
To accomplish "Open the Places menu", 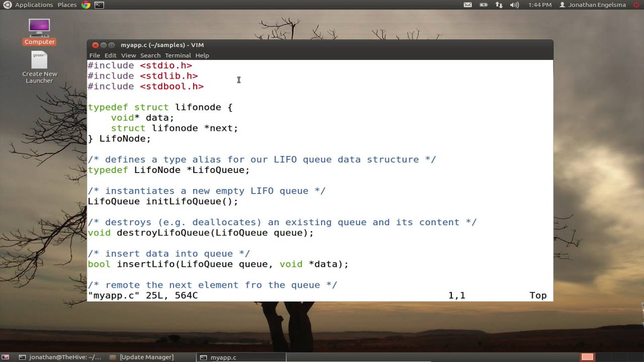I will tap(67, 5).
